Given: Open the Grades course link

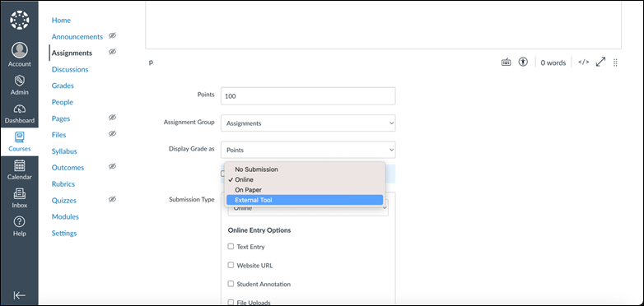Looking at the screenshot, I should tap(63, 86).
